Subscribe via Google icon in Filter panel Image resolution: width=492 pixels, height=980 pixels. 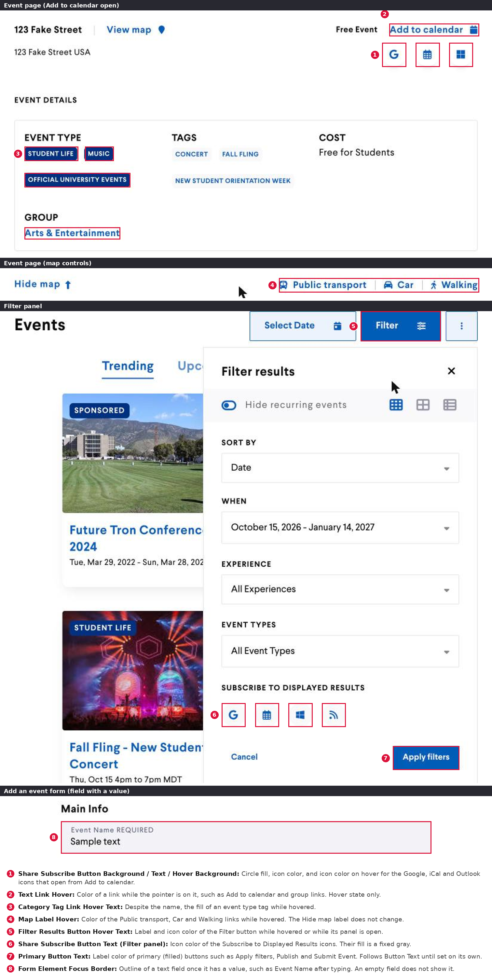point(233,715)
